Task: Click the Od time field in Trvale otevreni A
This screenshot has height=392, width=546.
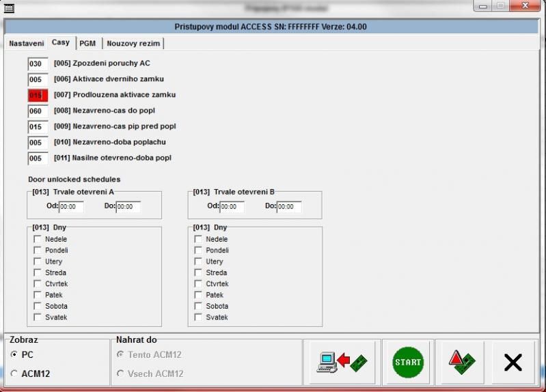Action: (x=71, y=206)
